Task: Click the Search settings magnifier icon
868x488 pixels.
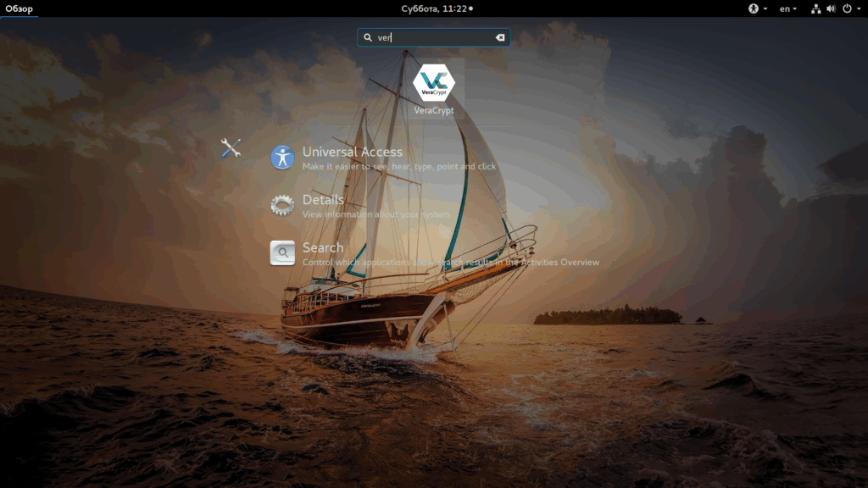Action: pyautogui.click(x=282, y=252)
